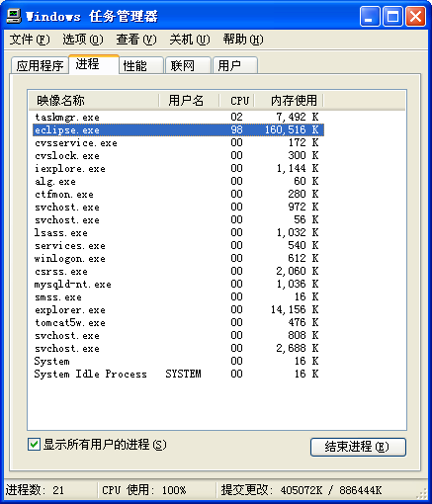Select the tomcat5w.exe process
This screenshot has width=432, height=504.
pyautogui.click(x=178, y=322)
